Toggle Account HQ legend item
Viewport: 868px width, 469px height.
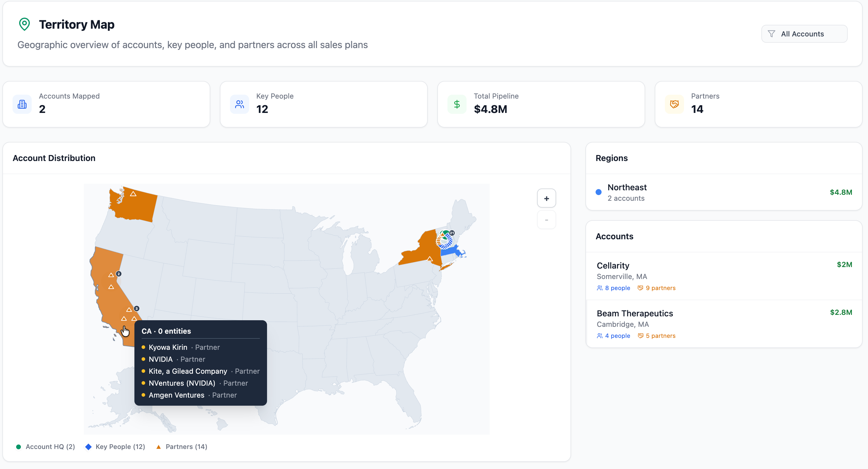point(45,446)
